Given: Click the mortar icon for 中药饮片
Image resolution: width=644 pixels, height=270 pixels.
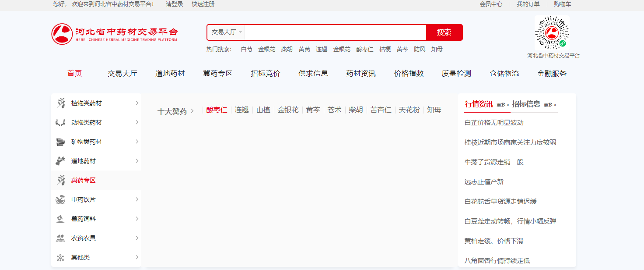Looking at the screenshot, I should (x=61, y=200).
